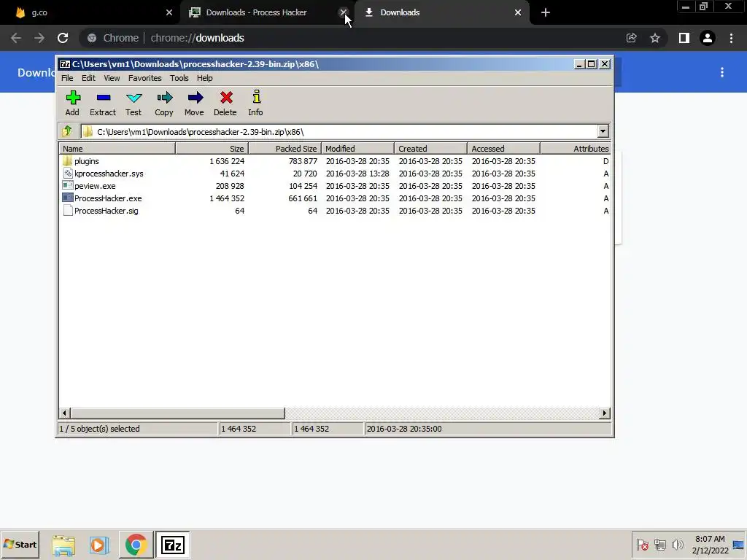Open the View menu in 7-Zip
Viewport: 747px width, 560px height.
112,78
